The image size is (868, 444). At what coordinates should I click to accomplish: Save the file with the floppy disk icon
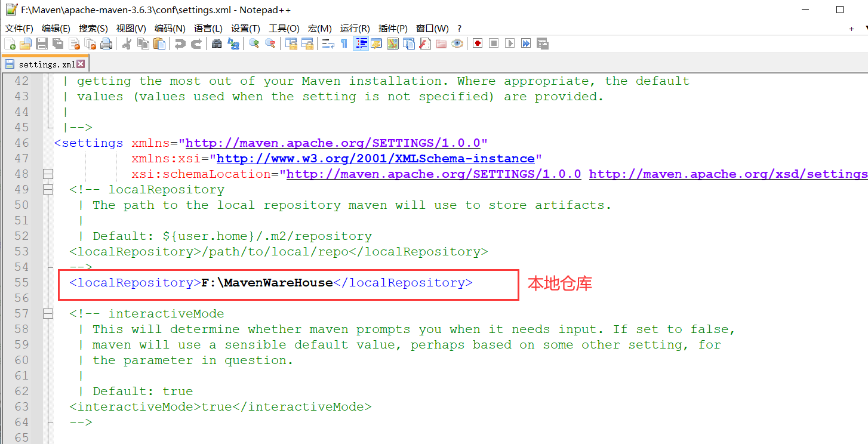click(42, 44)
